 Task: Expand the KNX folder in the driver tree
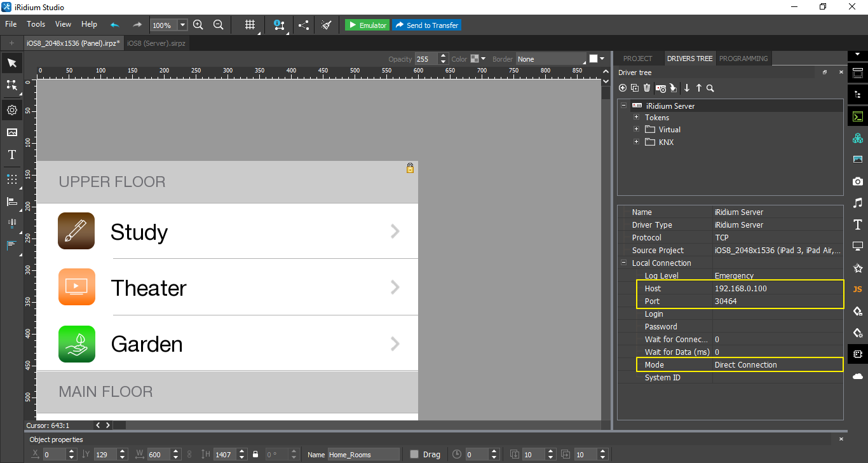[637, 142]
